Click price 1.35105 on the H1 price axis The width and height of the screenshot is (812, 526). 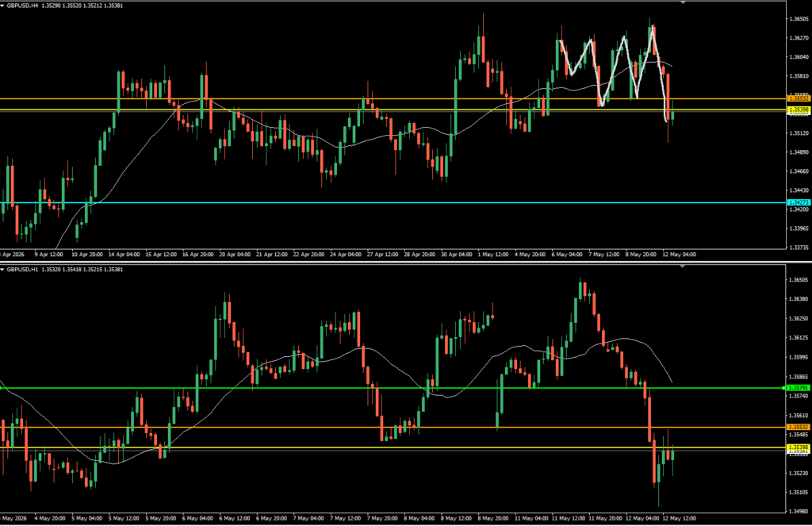[799, 493]
